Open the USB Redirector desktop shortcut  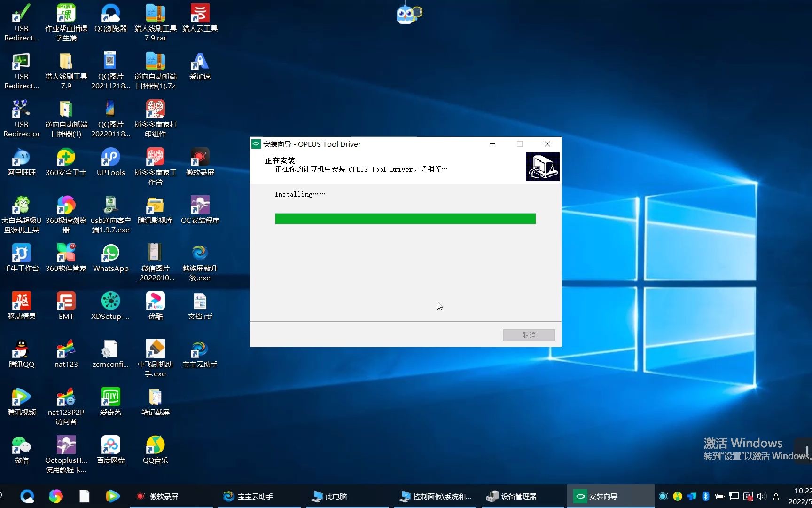click(x=22, y=119)
